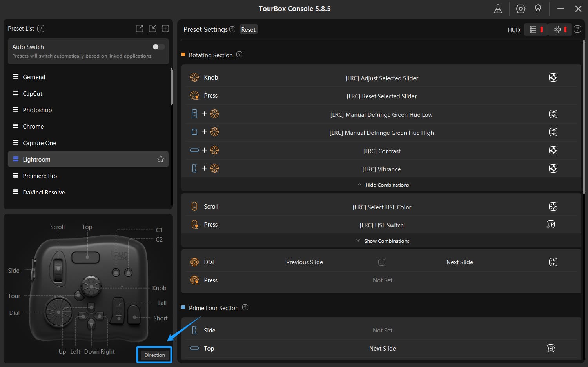Click the Knob icon in Rotating Section
The width and height of the screenshot is (588, 367).
(194, 77)
